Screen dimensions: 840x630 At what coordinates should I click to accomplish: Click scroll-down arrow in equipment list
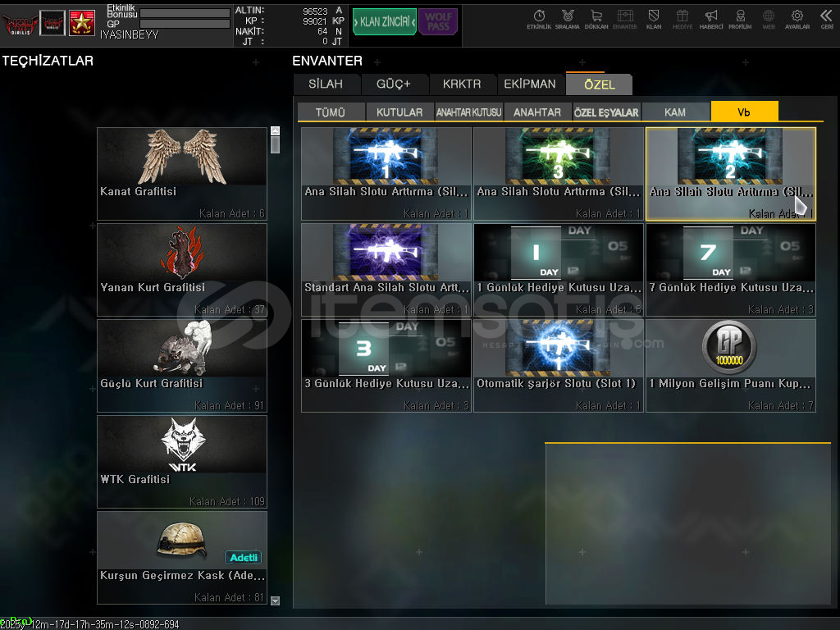coord(276,600)
